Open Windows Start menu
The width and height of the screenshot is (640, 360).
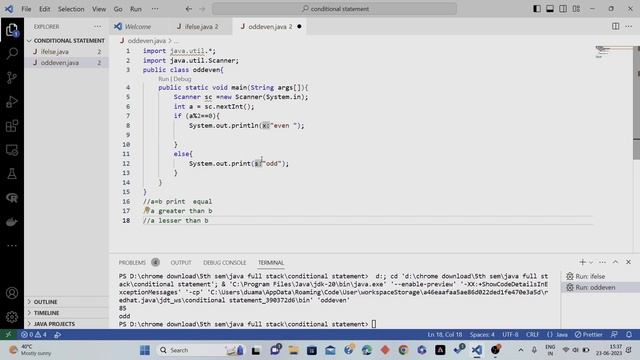(x=144, y=350)
